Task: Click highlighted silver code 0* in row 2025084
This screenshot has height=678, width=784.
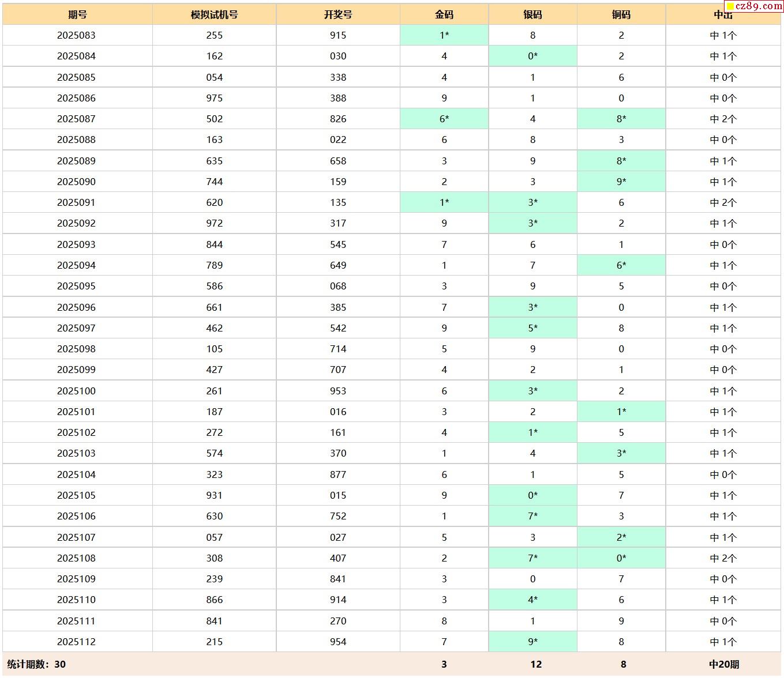Action: point(532,56)
